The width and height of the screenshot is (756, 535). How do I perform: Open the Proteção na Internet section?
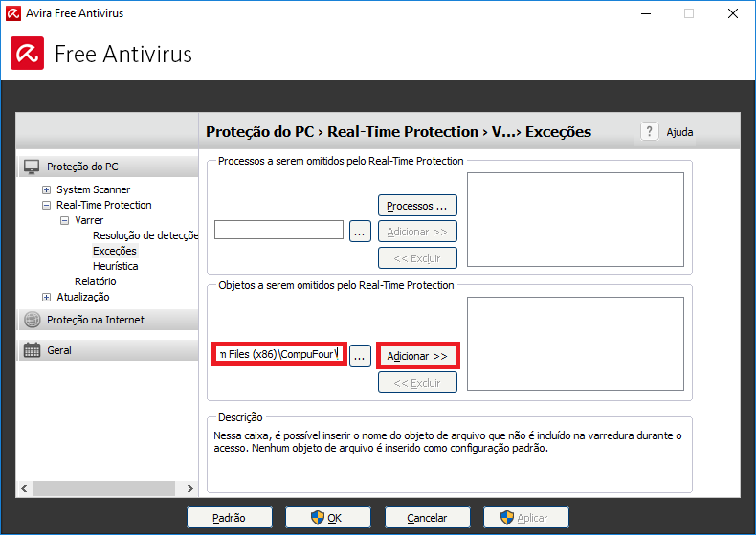(x=96, y=320)
